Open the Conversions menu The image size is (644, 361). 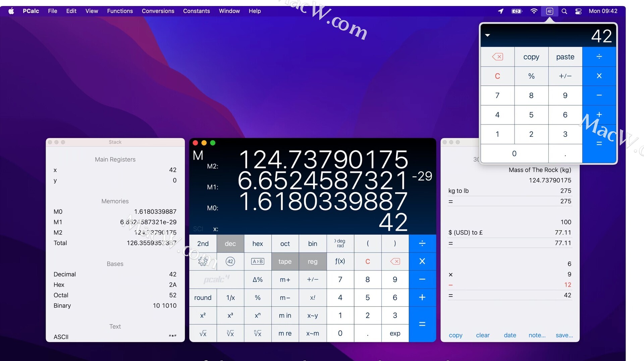pos(158,11)
